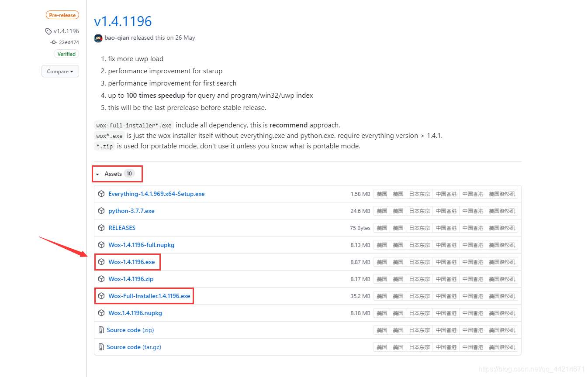
Task: Click commit icon beside 22ed474
Action: coord(54,42)
